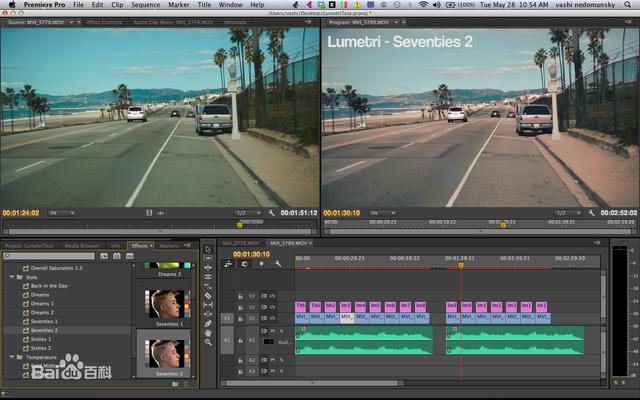640x400 pixels.
Task: Select the Rolling Edit tool
Action: [208, 277]
